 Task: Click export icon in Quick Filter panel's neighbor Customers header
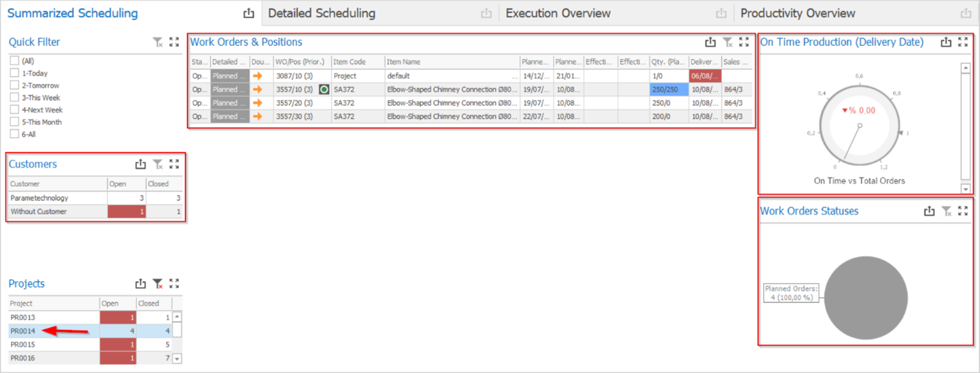pyautogui.click(x=140, y=164)
